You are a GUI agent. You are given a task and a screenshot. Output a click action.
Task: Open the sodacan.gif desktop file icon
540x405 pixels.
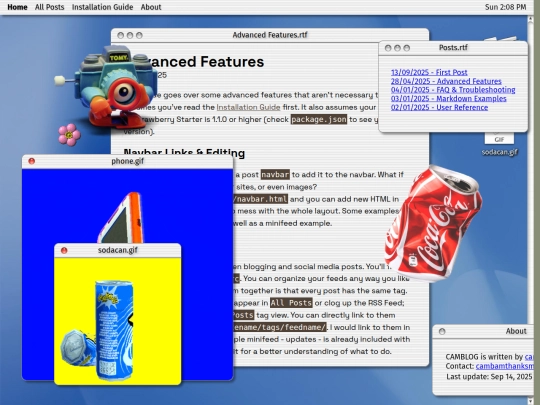pos(499,145)
